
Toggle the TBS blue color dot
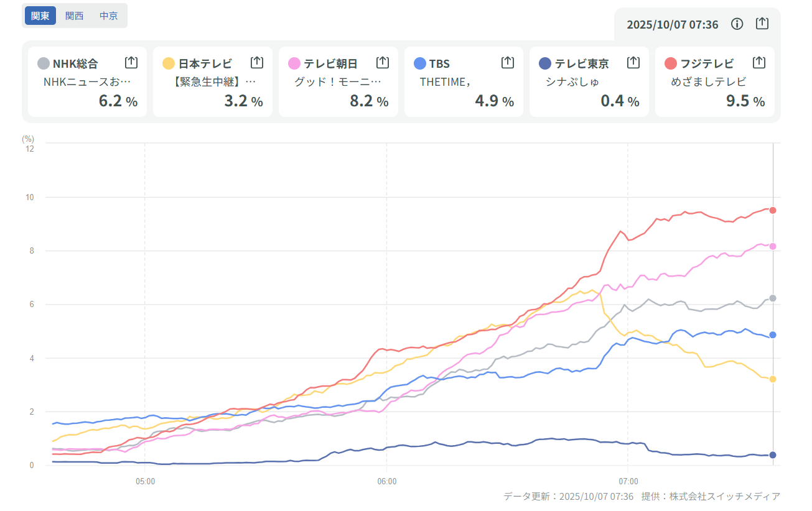pyautogui.click(x=420, y=63)
